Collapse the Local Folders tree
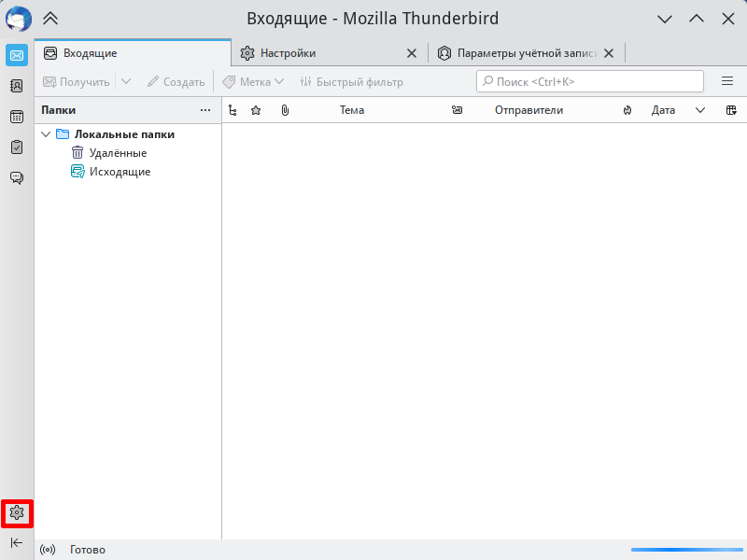747x560 pixels. pyautogui.click(x=46, y=134)
